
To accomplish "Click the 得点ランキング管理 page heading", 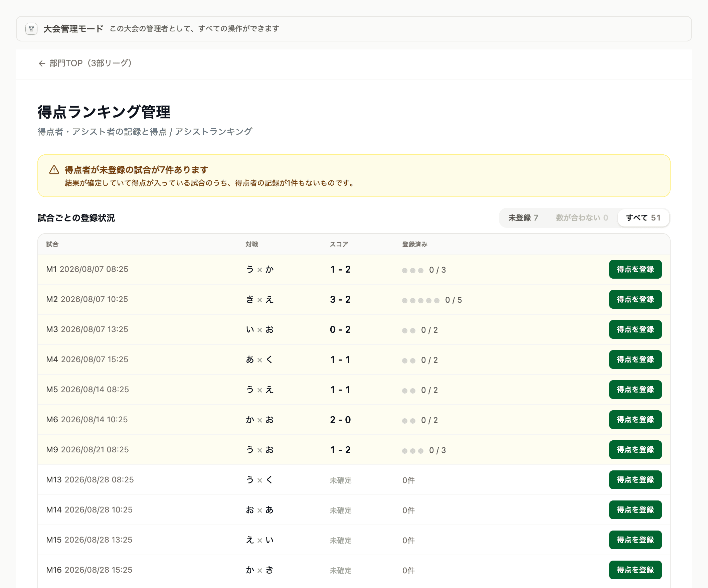I will pyautogui.click(x=104, y=112).
